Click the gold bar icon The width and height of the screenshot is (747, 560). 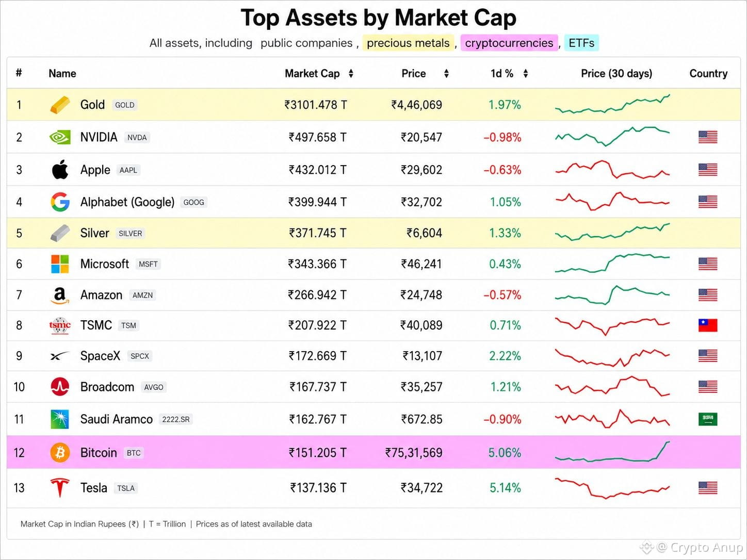coord(60,105)
